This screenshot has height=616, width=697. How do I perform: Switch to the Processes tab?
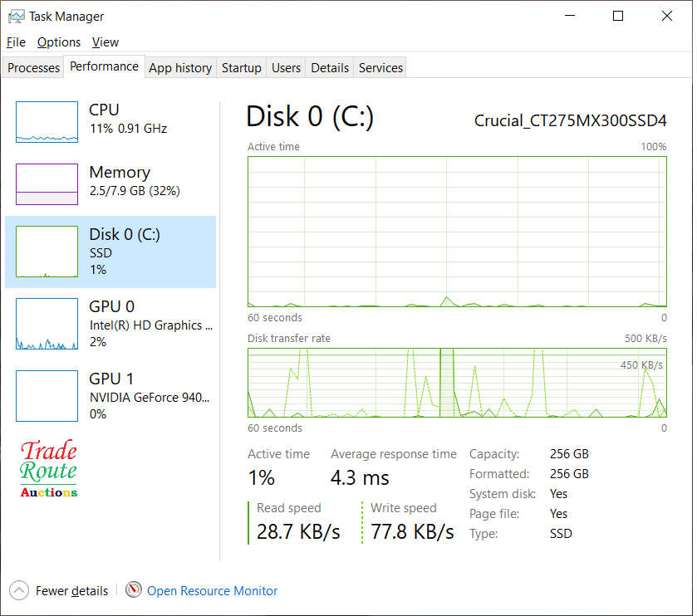32,67
